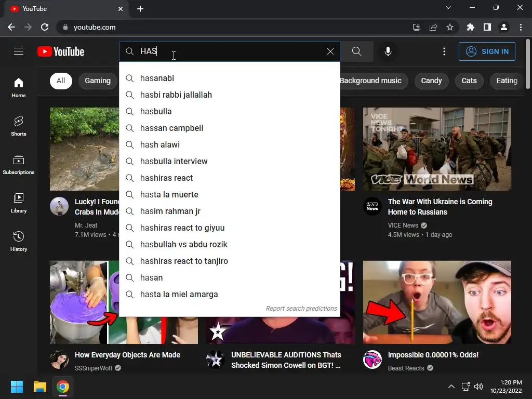532x399 pixels.
Task: Open the VICE News channel name
Action: click(403, 225)
